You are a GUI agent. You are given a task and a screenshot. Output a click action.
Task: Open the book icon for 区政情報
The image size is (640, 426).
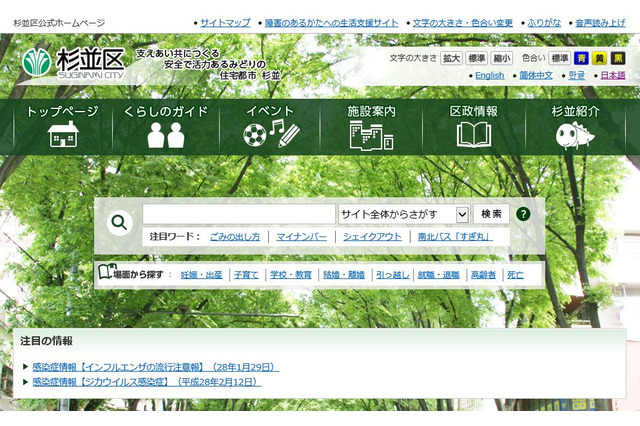(x=473, y=135)
